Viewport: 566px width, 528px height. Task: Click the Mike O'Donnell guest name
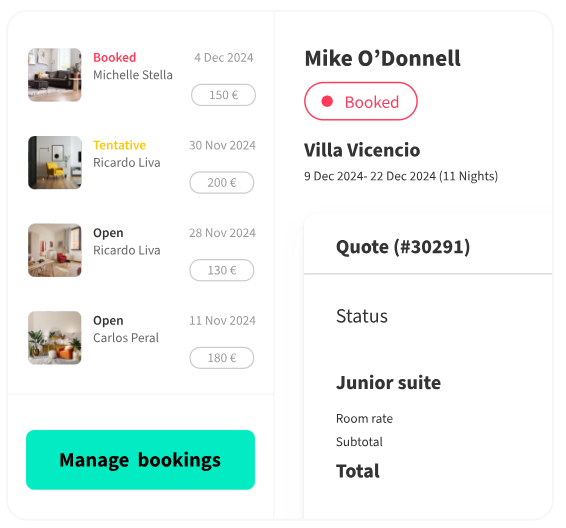[x=383, y=58]
